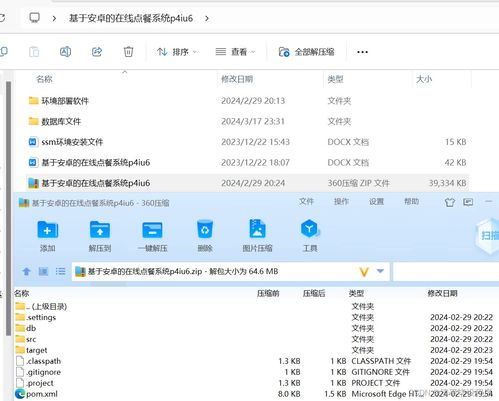Click the search field in 360压缩
The height and width of the screenshot is (401, 499).
(446, 272)
